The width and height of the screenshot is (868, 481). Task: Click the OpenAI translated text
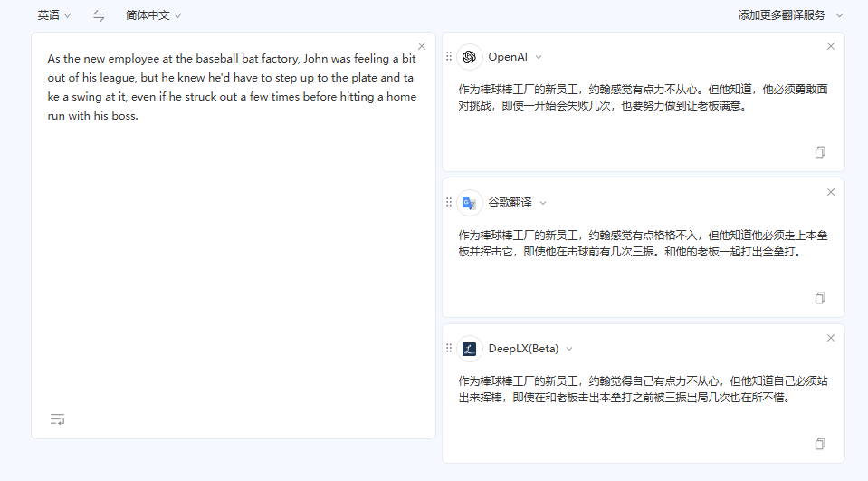643,98
